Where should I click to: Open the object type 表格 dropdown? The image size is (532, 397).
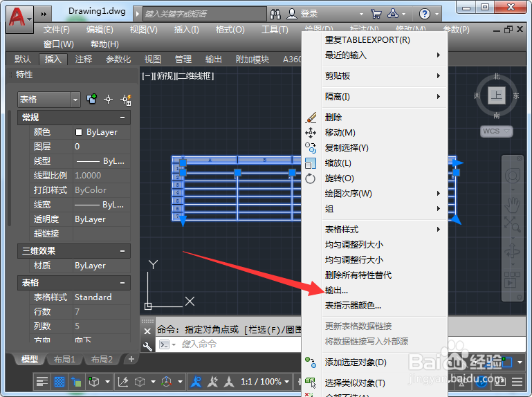(75, 100)
